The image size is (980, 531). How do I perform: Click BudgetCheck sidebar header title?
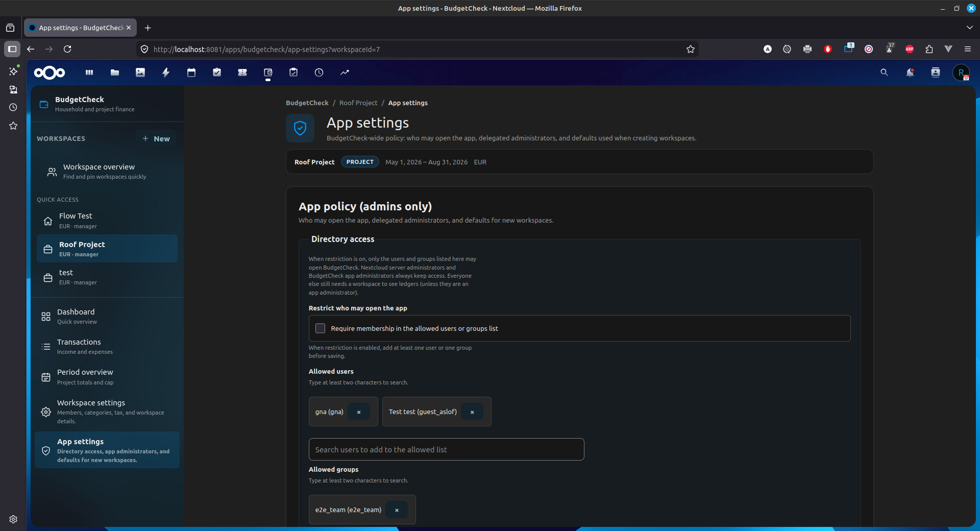(x=80, y=100)
